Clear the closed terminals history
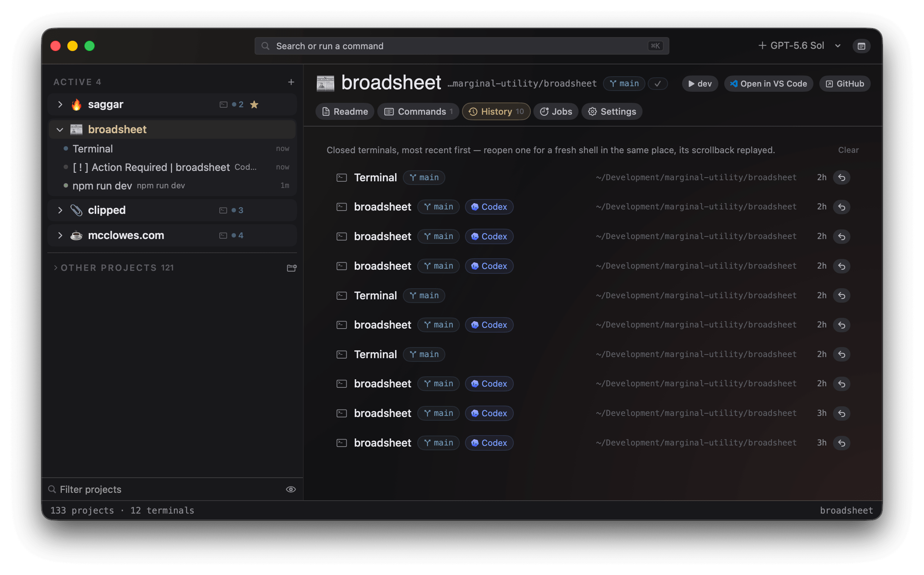 click(849, 150)
